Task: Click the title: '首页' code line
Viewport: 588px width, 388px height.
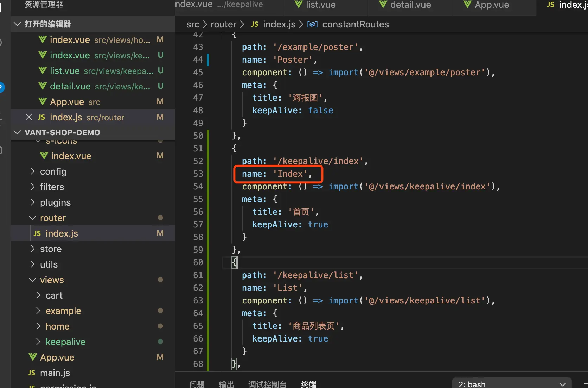Action: (286, 212)
